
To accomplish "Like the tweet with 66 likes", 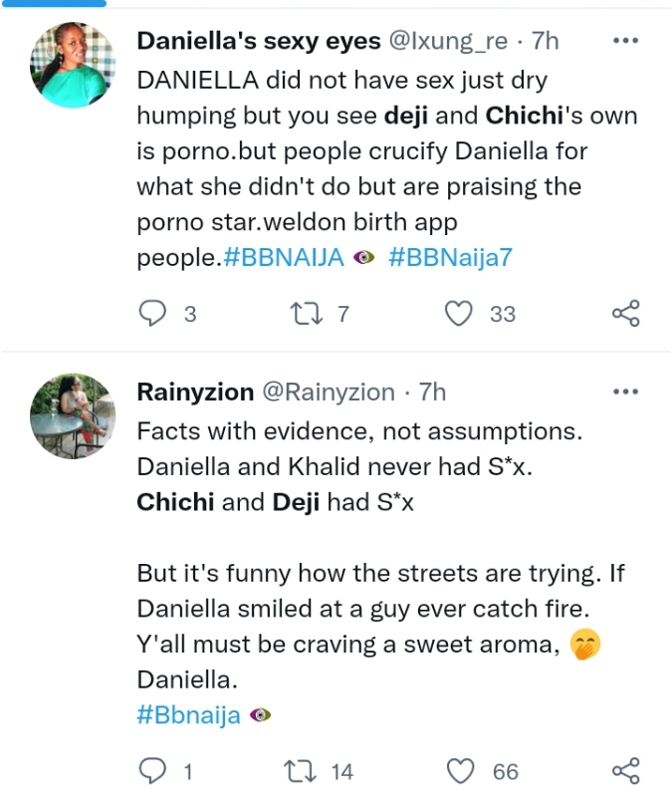I will tap(458, 771).
